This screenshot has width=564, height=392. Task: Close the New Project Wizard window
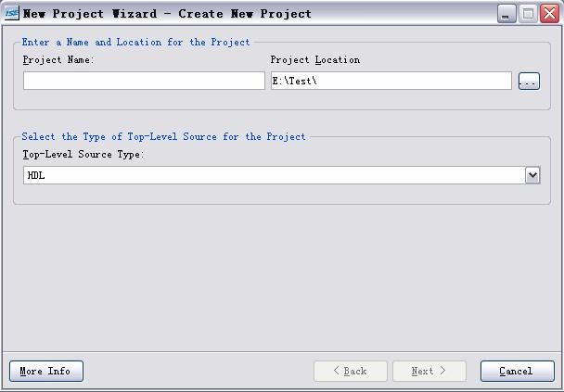(549, 14)
